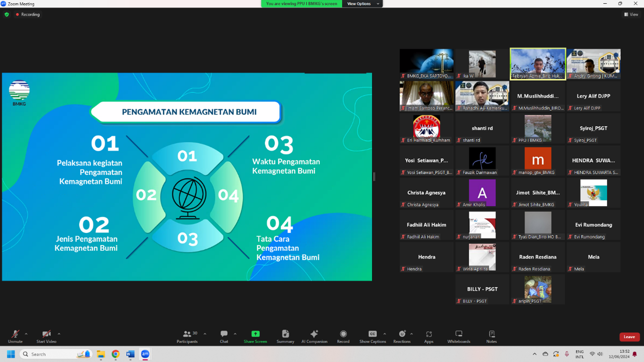Launch AI Companion
The image size is (644, 362).
[x=314, y=336]
